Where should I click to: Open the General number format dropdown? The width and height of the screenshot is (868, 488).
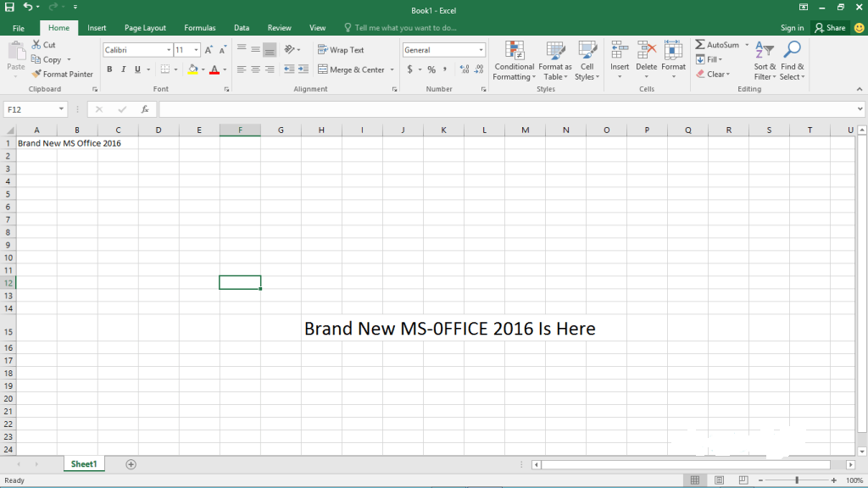point(481,50)
